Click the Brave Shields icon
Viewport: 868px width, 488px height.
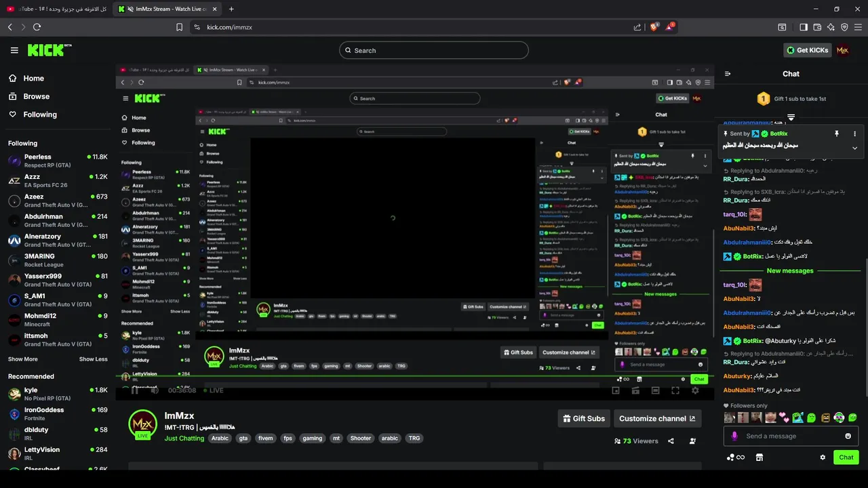pos(654,27)
